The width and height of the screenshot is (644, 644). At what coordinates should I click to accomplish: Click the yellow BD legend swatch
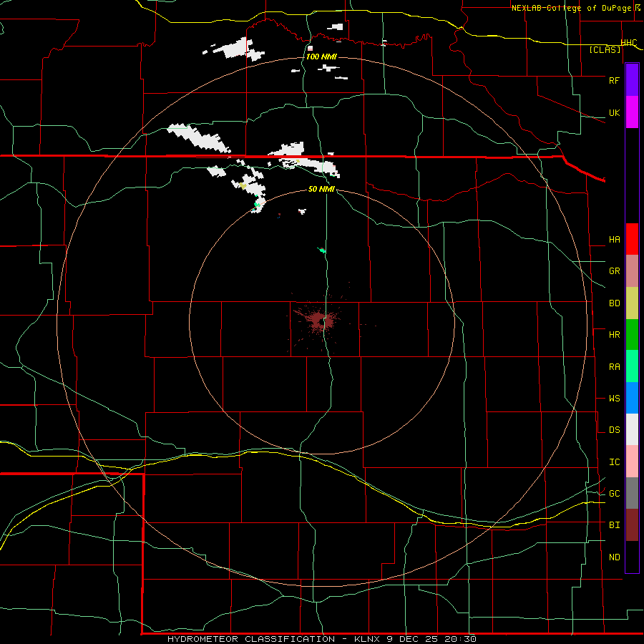tap(632, 303)
